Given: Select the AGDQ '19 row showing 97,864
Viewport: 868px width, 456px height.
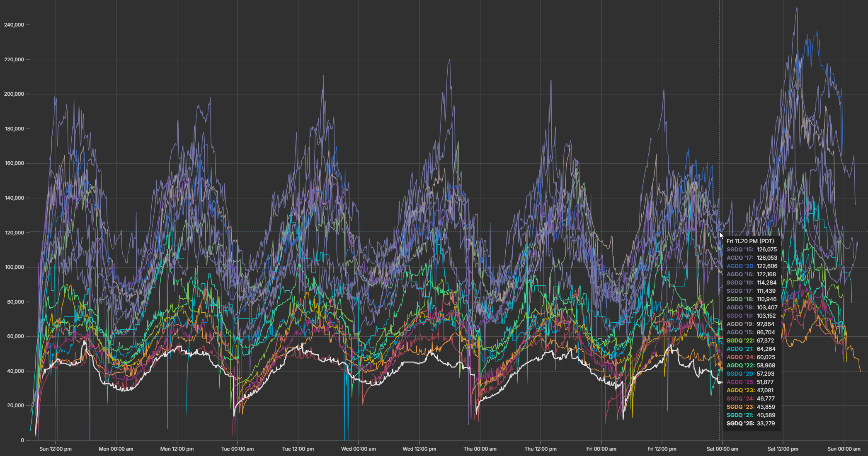Looking at the screenshot, I should tap(751, 324).
